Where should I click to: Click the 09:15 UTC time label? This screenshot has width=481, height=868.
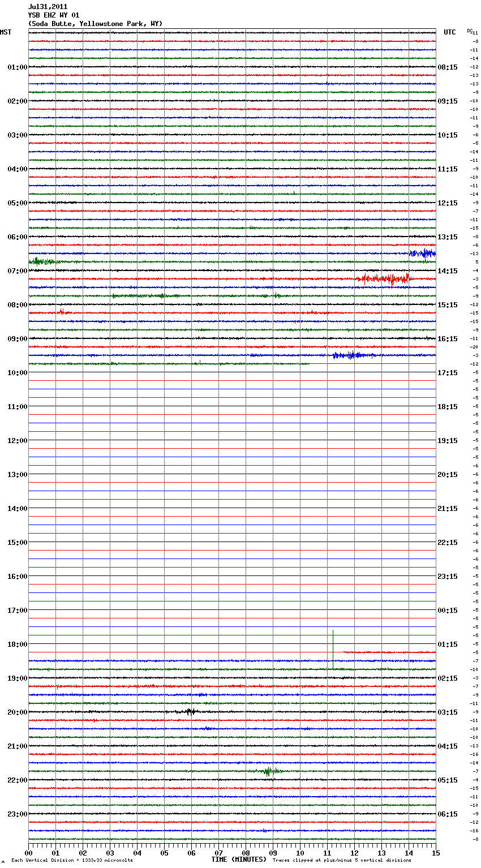pyautogui.click(x=448, y=101)
